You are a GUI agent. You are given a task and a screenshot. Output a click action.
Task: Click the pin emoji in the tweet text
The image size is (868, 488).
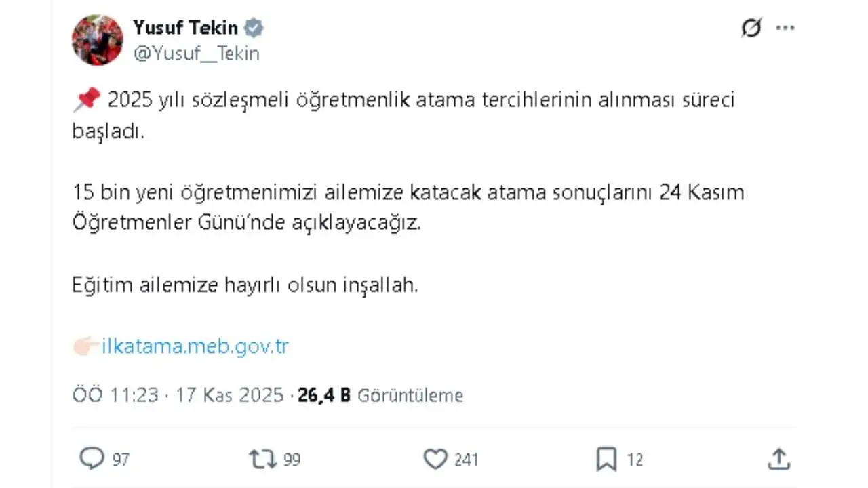(85, 99)
